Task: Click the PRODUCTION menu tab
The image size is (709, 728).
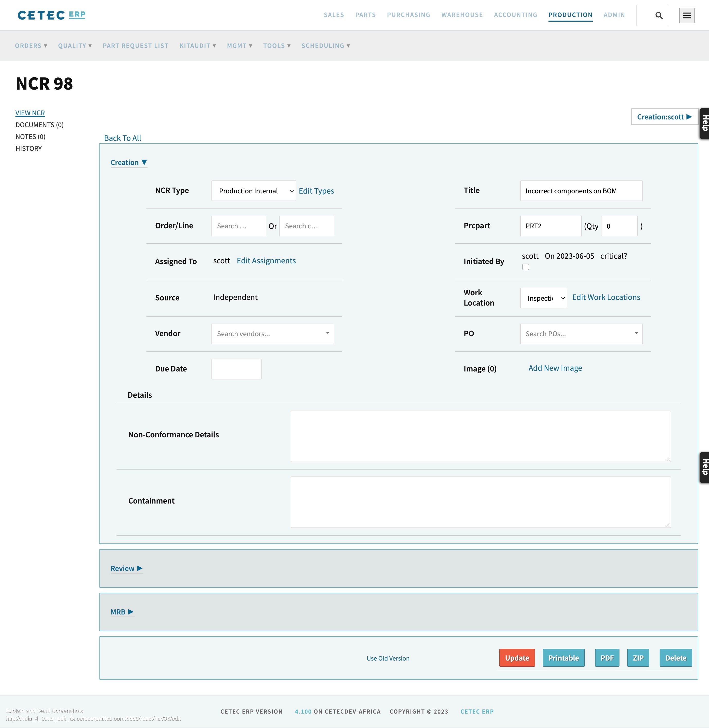Action: (571, 14)
